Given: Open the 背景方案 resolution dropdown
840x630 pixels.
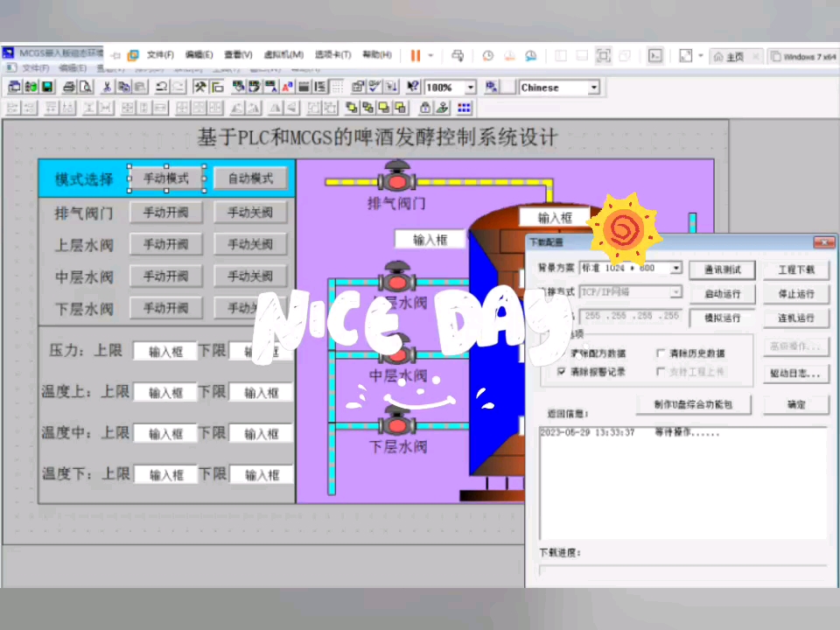Looking at the screenshot, I should tap(676, 268).
